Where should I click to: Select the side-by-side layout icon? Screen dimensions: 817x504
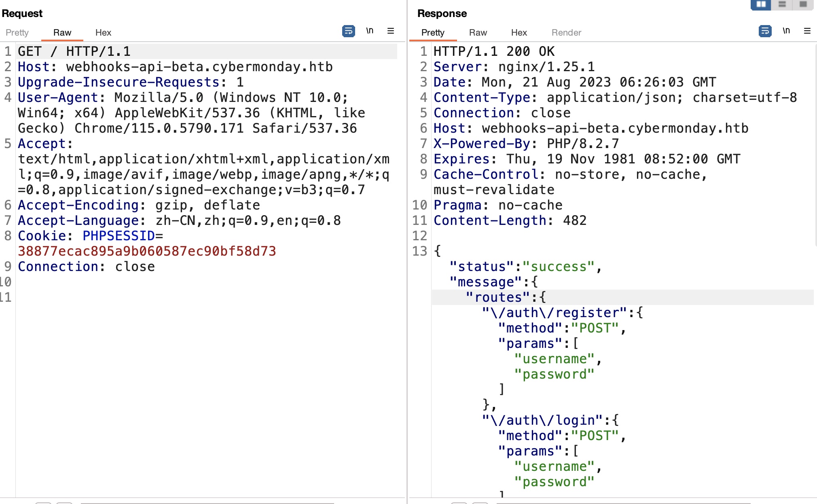click(761, 4)
